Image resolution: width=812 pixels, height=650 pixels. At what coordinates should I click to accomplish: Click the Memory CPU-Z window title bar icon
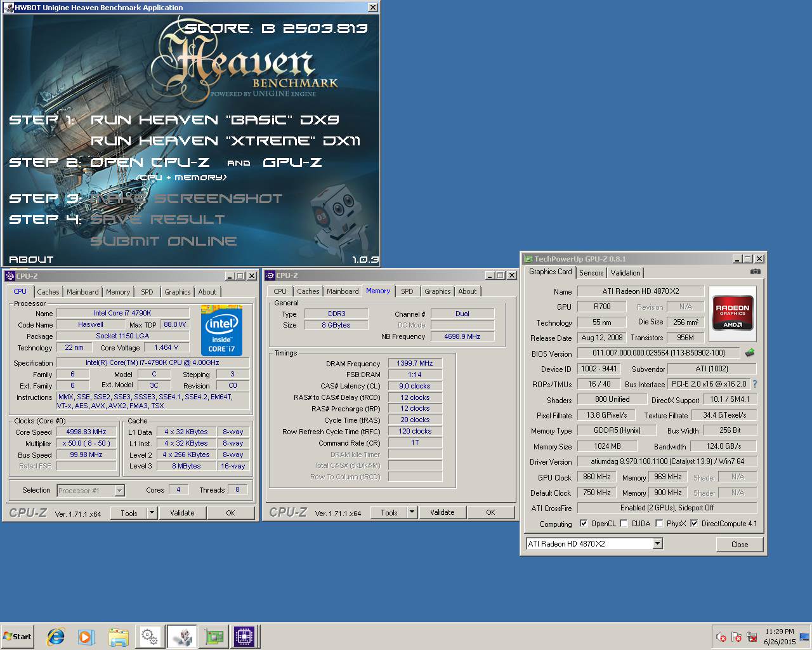point(270,275)
